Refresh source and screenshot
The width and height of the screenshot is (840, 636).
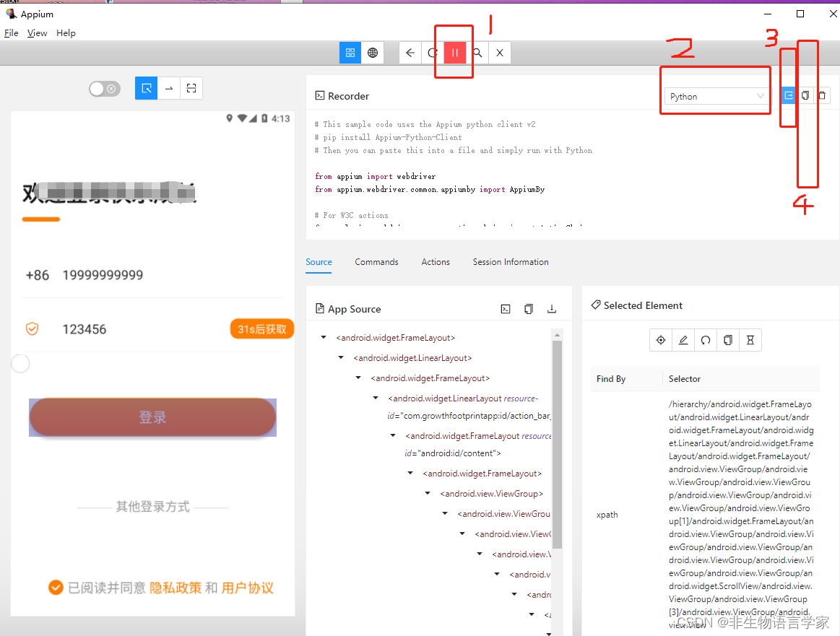coord(433,53)
